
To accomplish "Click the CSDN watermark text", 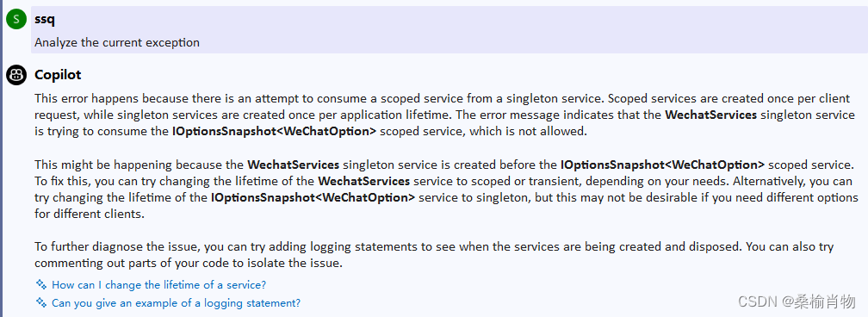I will [797, 301].
